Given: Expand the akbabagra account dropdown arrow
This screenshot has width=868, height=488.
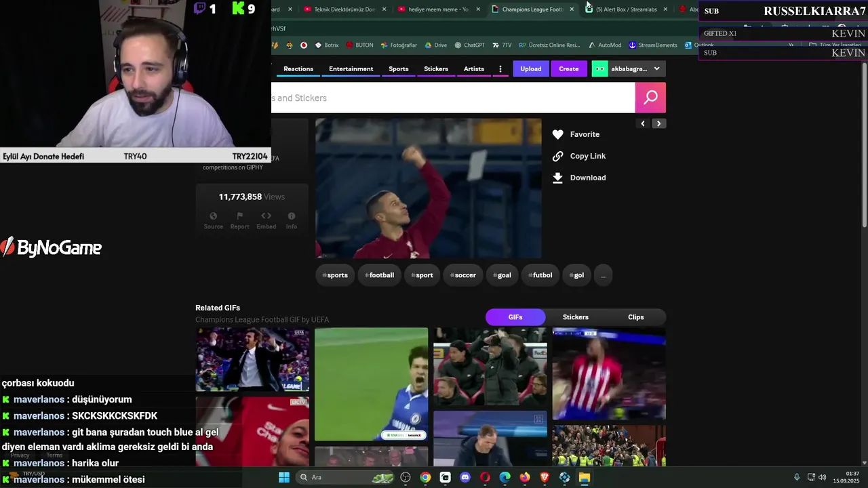Looking at the screenshot, I should (656, 68).
